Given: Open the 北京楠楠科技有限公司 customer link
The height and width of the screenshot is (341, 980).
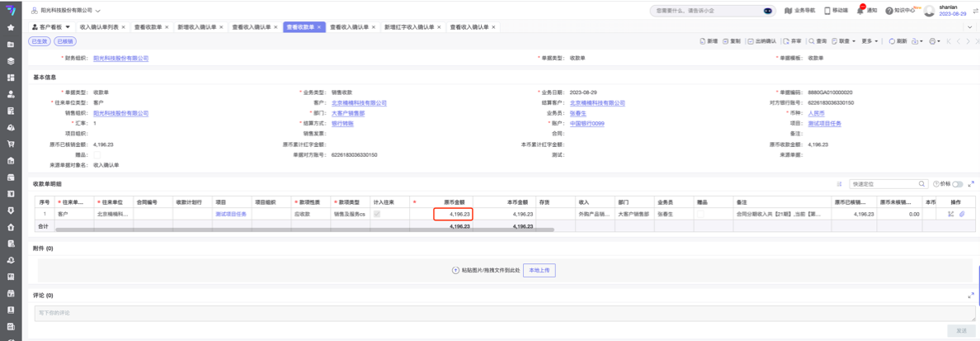Looking at the screenshot, I should [x=359, y=103].
